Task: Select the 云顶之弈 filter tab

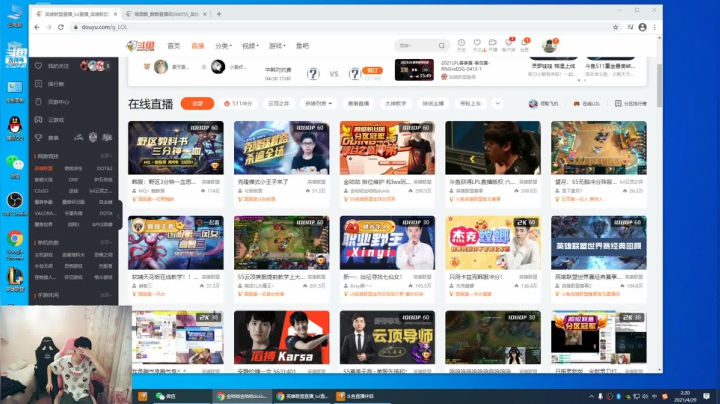Action: coord(279,104)
